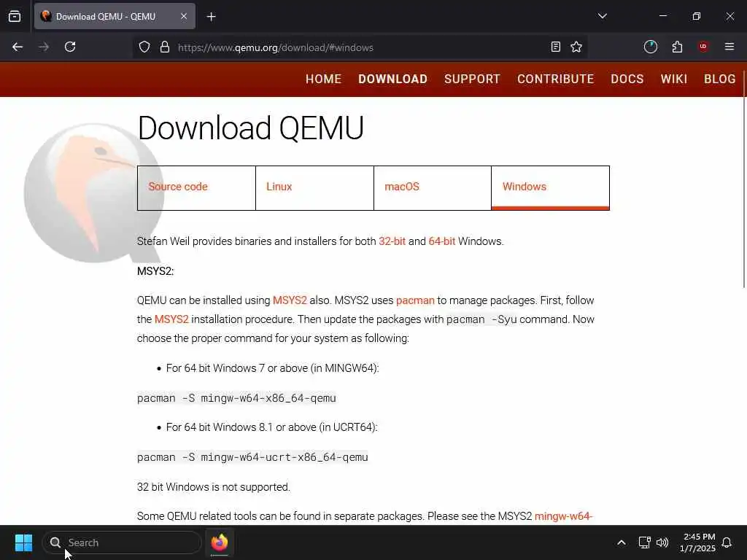
Task: Show site security padlock info
Action: [165, 47]
